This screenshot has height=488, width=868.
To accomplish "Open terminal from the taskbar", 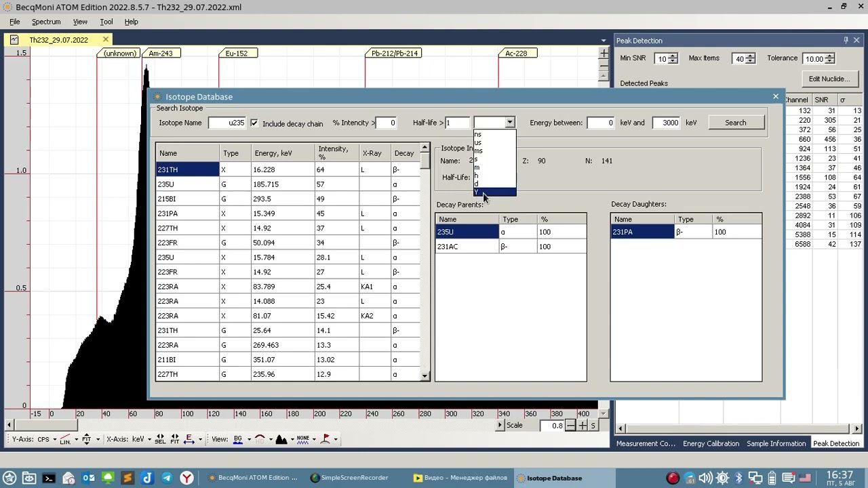I will pos(49,478).
